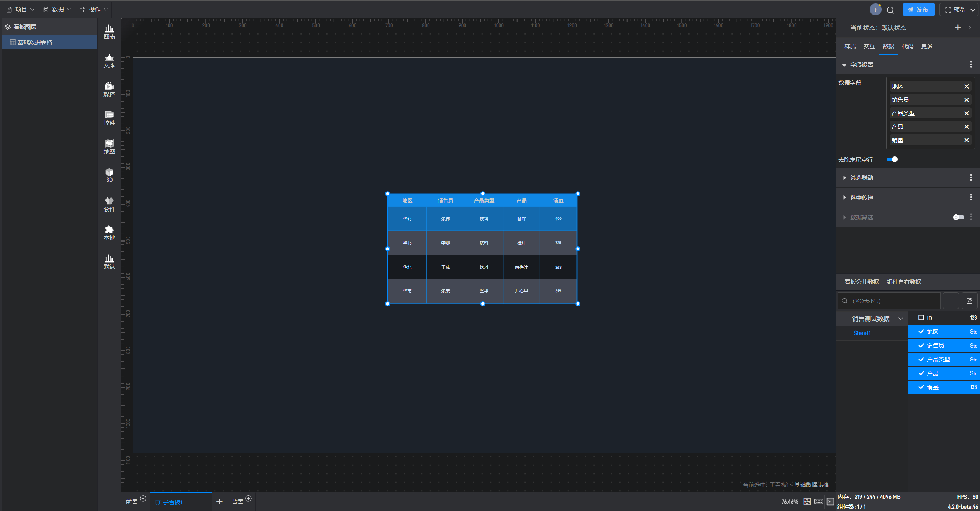Expand the 筛选联动 section
Image resolution: width=980 pixels, height=511 pixels.
click(x=861, y=178)
